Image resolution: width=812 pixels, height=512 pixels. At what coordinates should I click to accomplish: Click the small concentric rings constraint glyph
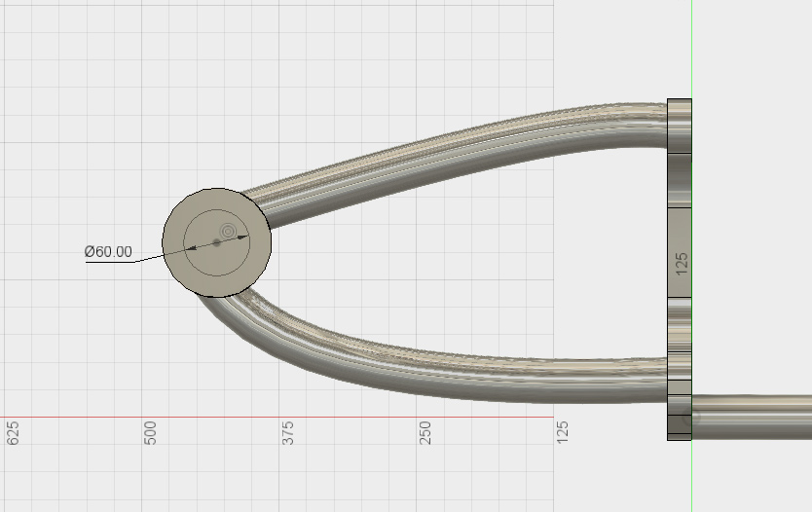tap(228, 231)
